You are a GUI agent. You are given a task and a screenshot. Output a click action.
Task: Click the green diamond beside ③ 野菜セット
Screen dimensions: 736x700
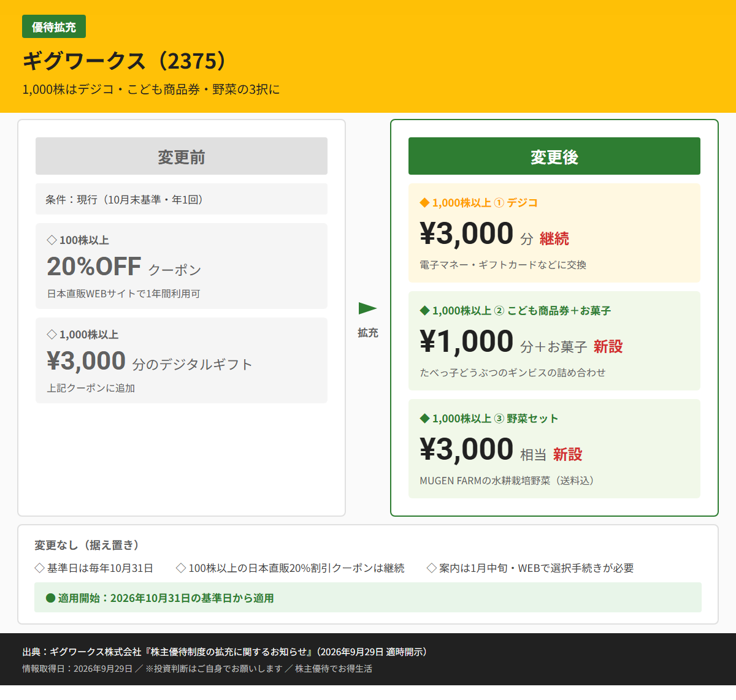tap(424, 418)
